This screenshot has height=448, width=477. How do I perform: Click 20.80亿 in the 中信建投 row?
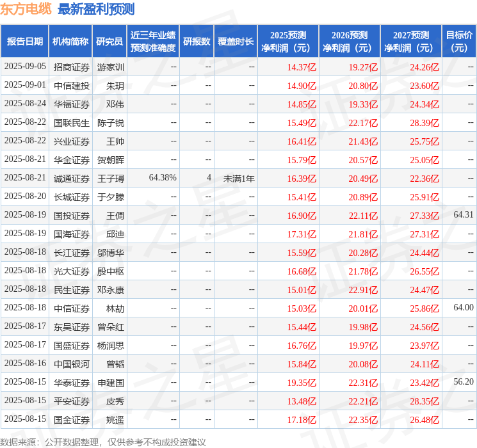(x=363, y=86)
